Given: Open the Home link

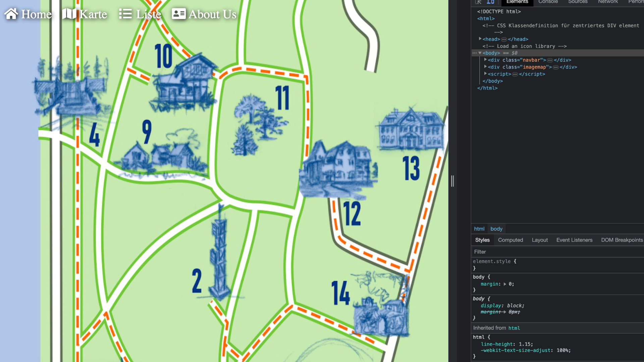Looking at the screenshot, I should coord(28,14).
